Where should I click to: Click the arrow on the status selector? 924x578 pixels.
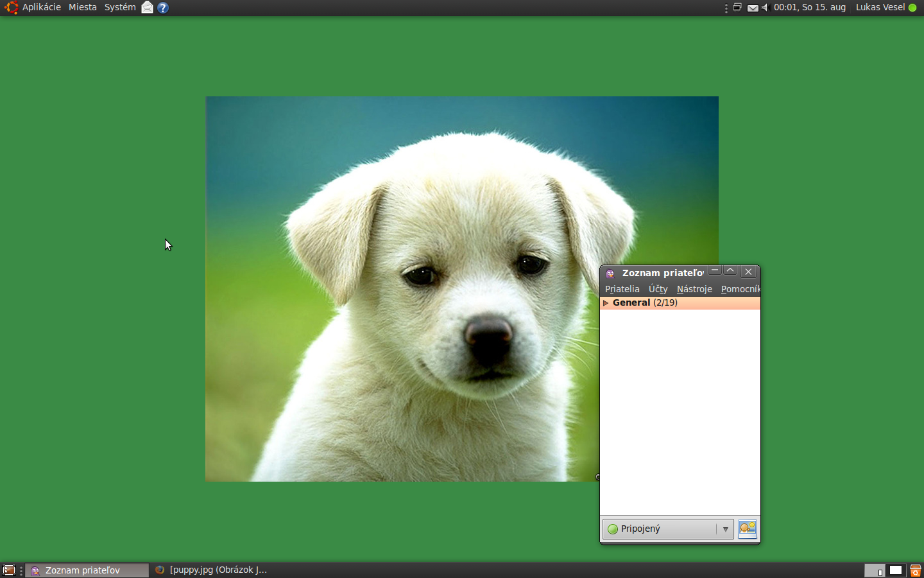pos(726,529)
